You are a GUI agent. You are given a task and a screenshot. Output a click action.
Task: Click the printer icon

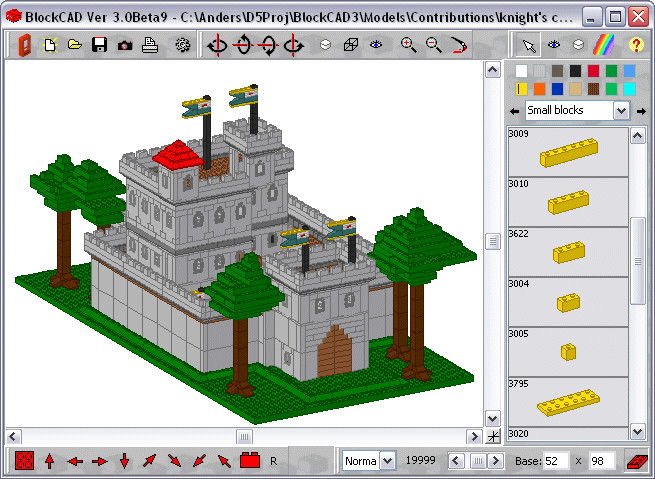150,45
